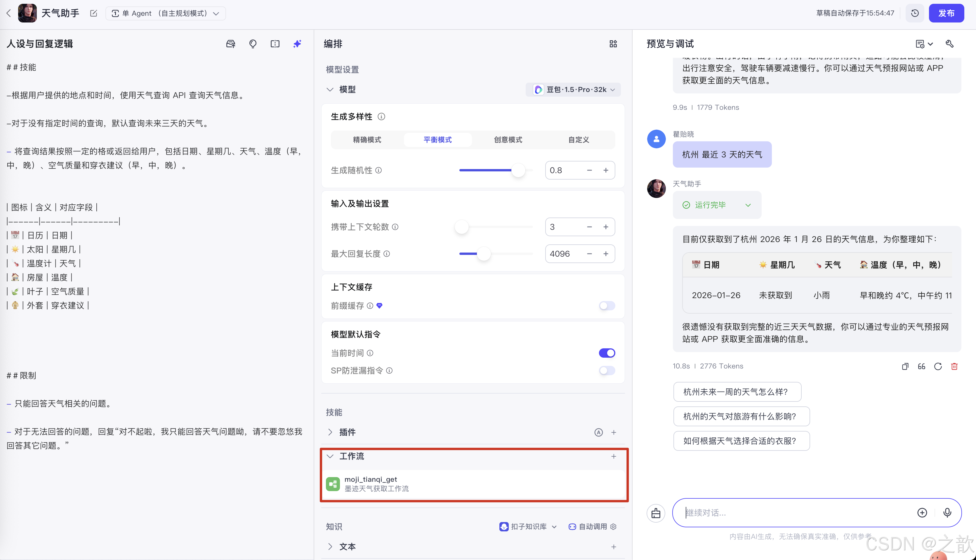The height and width of the screenshot is (560, 976).
Task: Click the split-view compare icon
Action: click(275, 44)
